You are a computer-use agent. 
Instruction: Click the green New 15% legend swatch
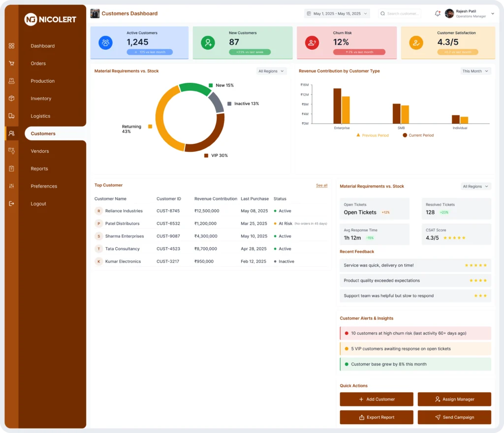coord(211,85)
